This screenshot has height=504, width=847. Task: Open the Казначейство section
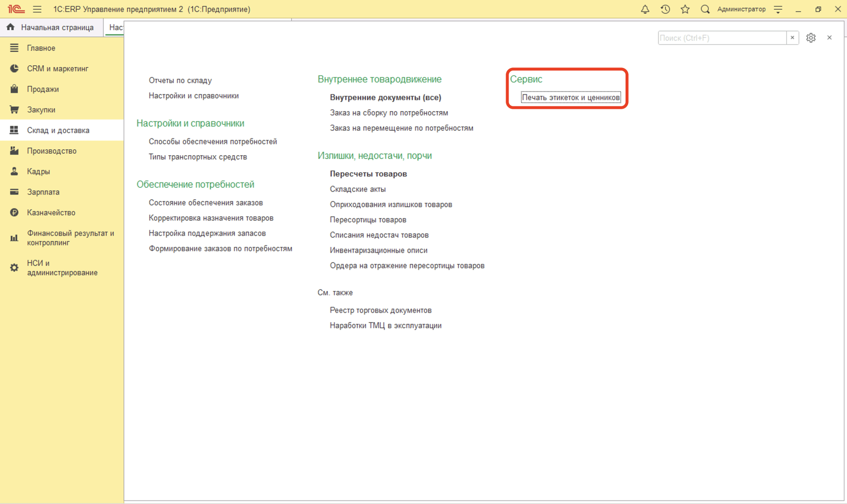coord(51,213)
